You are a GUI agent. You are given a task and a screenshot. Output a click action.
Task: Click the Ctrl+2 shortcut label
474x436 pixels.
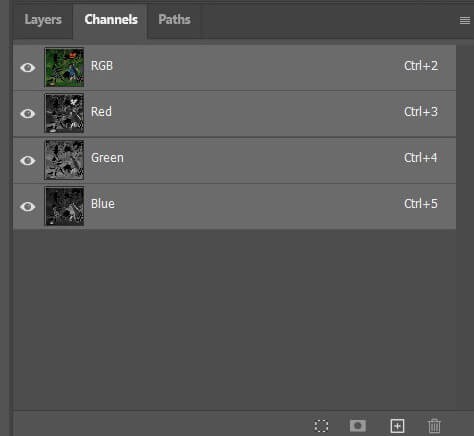421,66
